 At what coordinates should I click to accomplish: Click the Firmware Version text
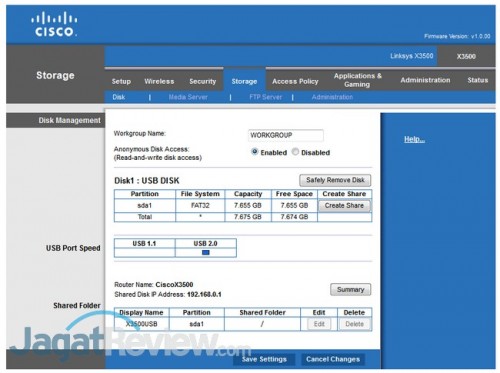point(457,36)
